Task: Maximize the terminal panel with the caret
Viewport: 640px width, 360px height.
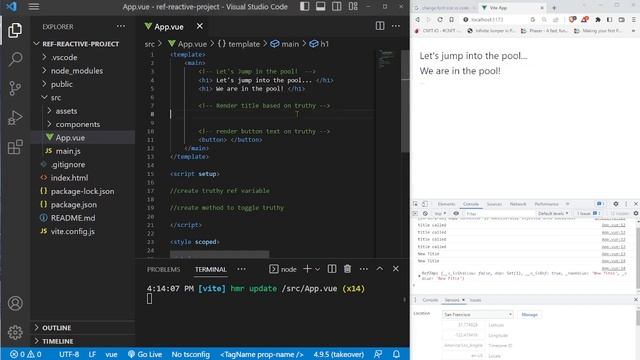Action: [x=380, y=269]
